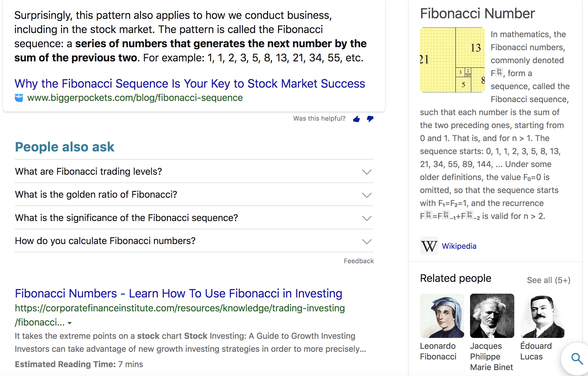The width and height of the screenshot is (588, 376).
Task: Expand 'How do you calculate Fibonacci numbers?'
Action: tap(367, 241)
